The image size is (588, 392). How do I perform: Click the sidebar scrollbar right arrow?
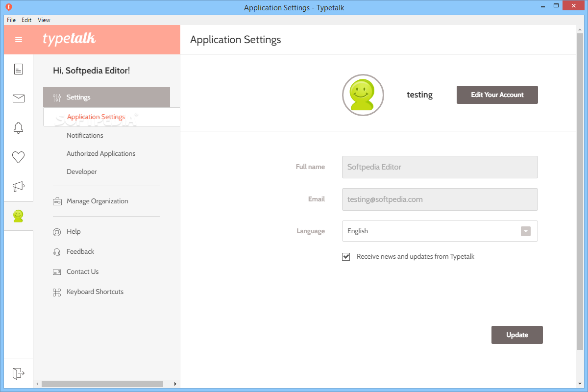coord(176,384)
